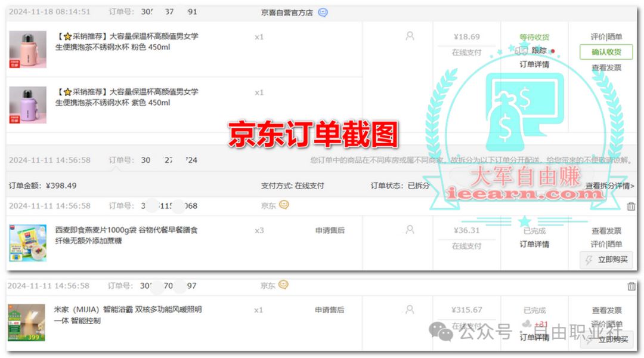Click 评价|晒单 for the oatmeal order
Screen dimensions: 644x358
[606, 244]
